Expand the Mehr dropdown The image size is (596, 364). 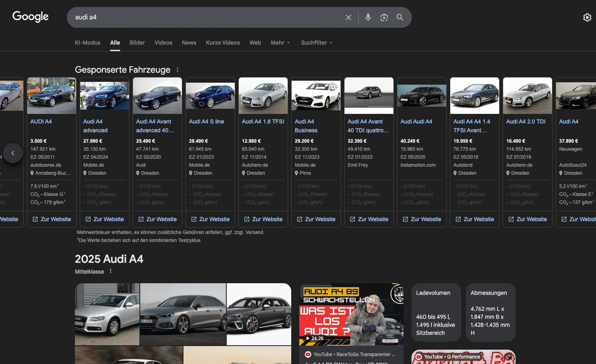pos(280,43)
